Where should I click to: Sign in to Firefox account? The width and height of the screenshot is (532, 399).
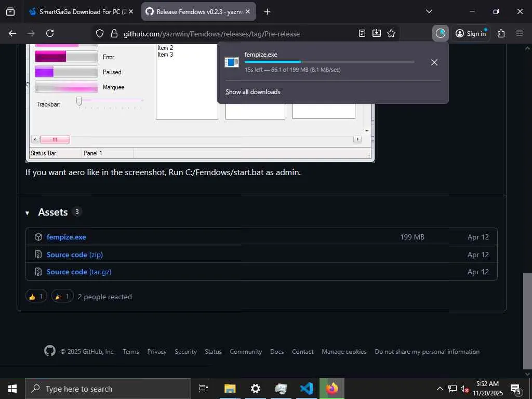tap(471, 33)
